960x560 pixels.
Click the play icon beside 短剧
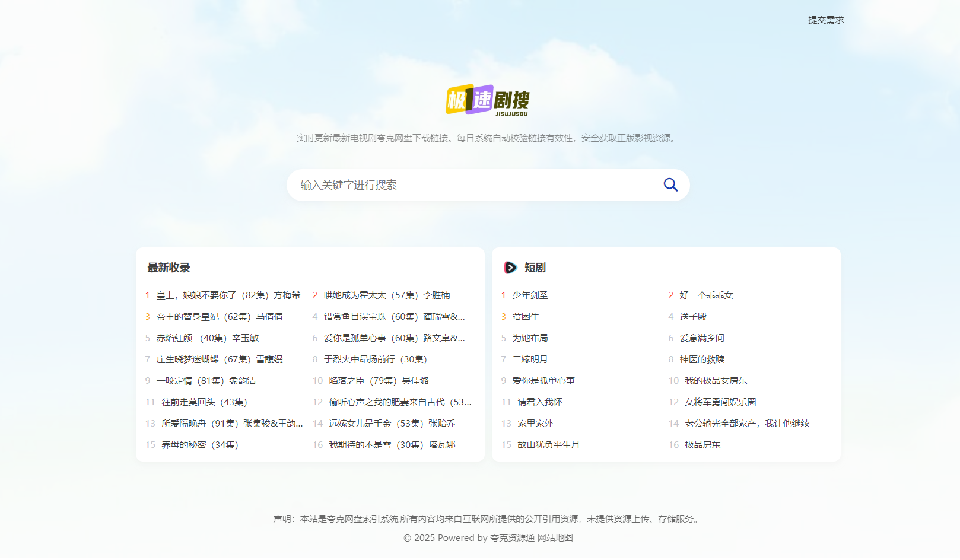click(x=510, y=268)
